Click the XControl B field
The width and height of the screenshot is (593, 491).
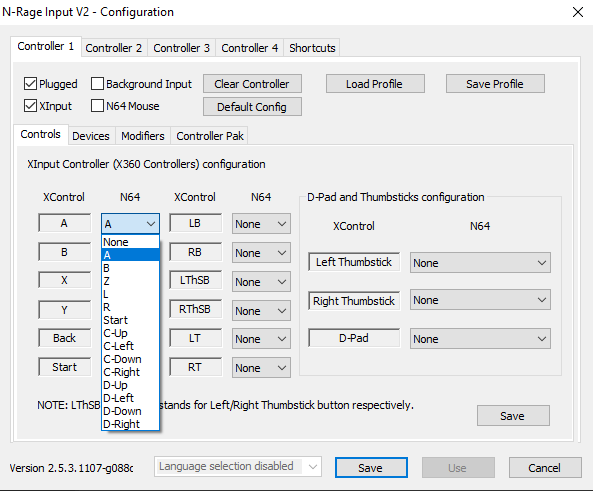(x=64, y=252)
